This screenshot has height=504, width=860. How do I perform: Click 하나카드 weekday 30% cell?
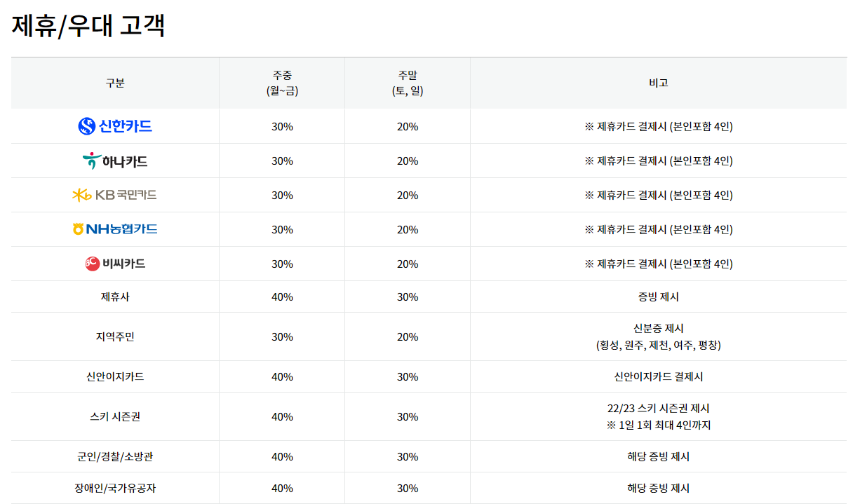click(282, 161)
